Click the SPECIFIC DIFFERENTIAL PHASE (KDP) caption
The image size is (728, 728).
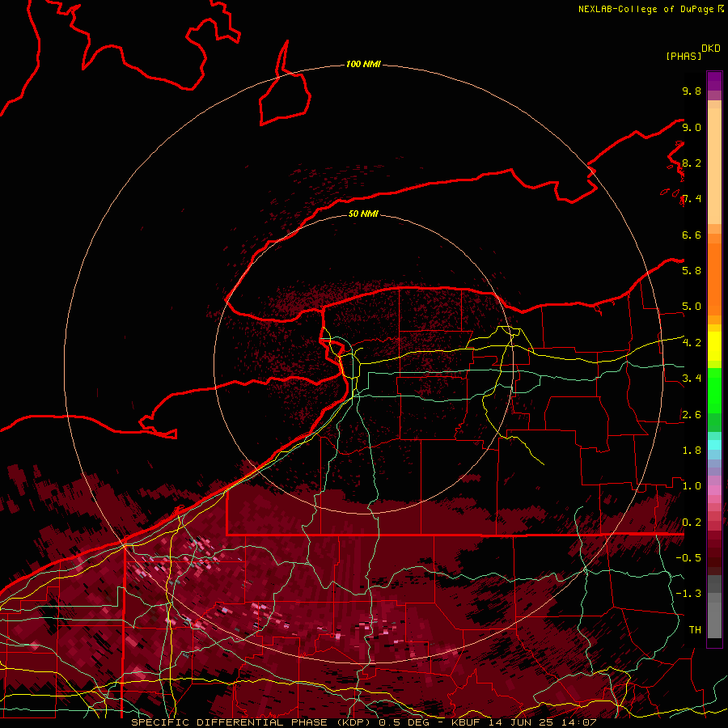250,722
